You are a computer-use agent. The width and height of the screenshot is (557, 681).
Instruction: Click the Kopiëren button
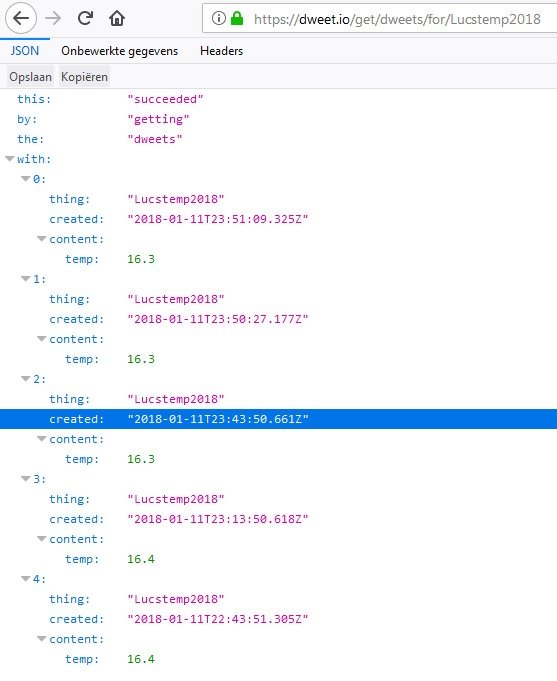(84, 77)
